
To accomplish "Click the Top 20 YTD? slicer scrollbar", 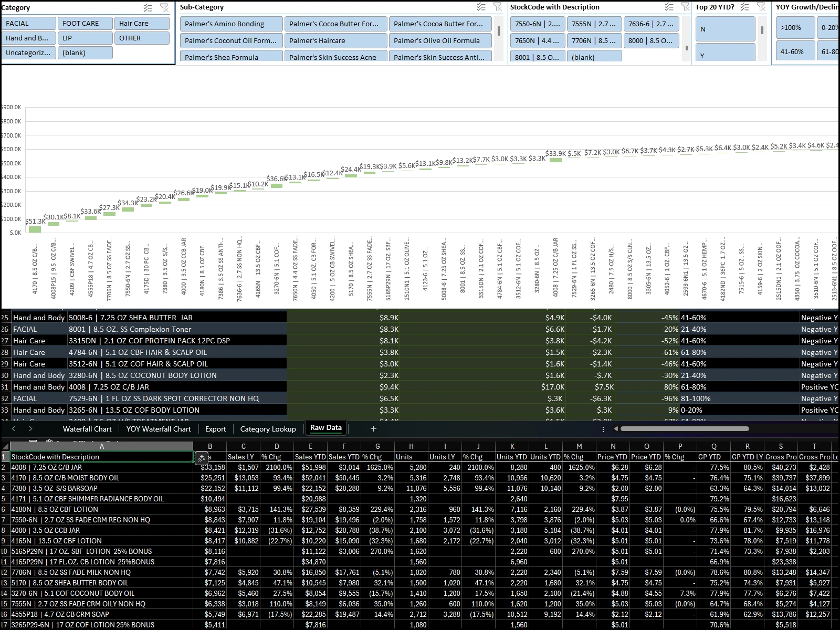I will point(762,30).
